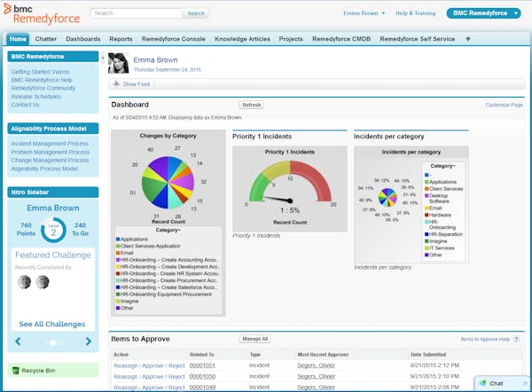532x392 pixels.
Task: Open related record 00001050
Action: tap(202, 376)
